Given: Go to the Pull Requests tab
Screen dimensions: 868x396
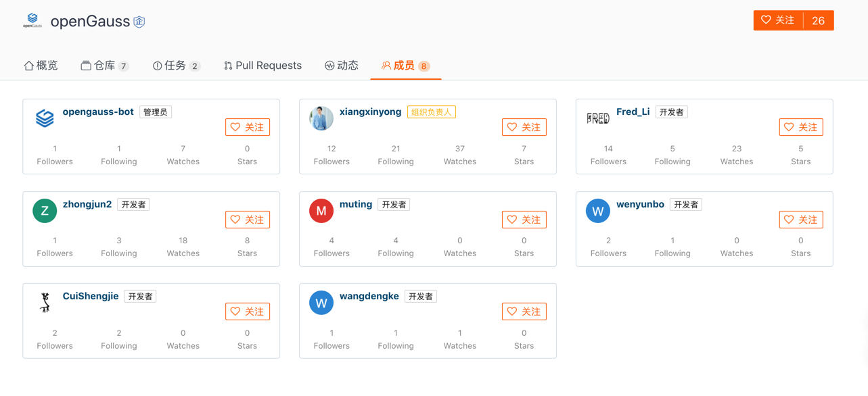Looking at the screenshot, I should [x=262, y=66].
